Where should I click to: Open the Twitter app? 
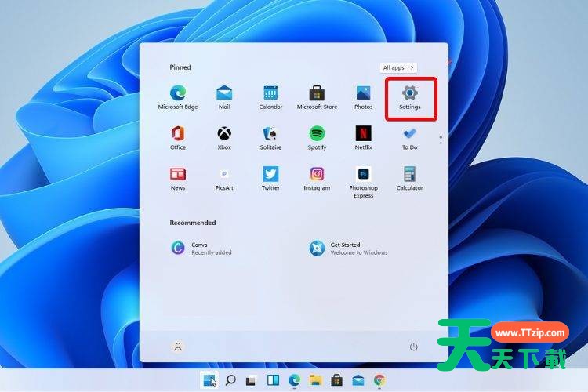[270, 174]
